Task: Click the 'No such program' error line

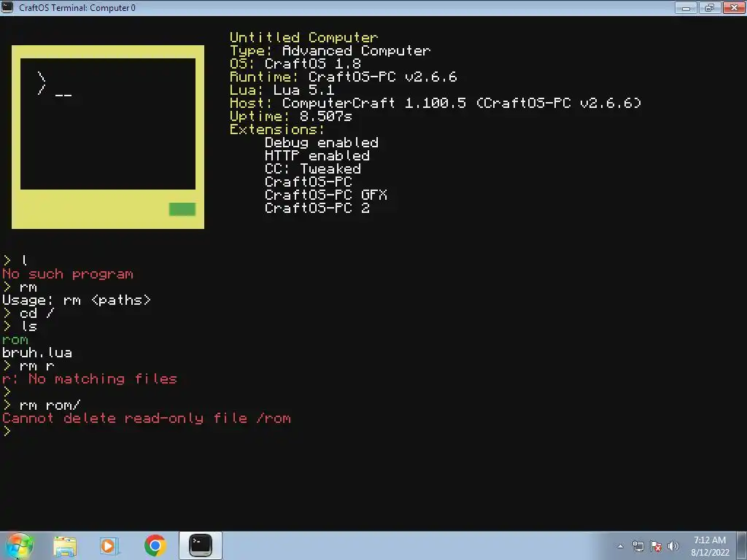Action: (x=68, y=274)
